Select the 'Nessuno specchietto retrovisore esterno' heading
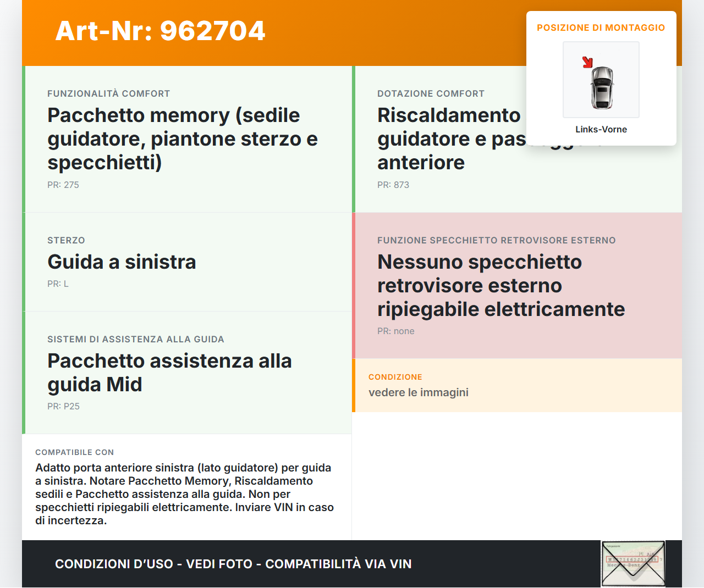Image resolution: width=704 pixels, height=588 pixels. tap(501, 285)
